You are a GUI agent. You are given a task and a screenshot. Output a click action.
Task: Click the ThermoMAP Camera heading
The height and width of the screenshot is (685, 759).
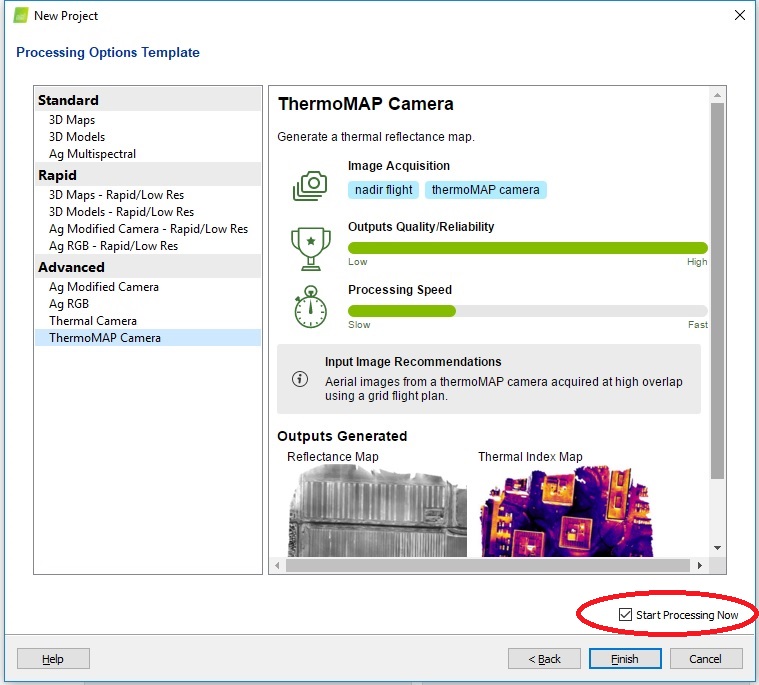[365, 104]
